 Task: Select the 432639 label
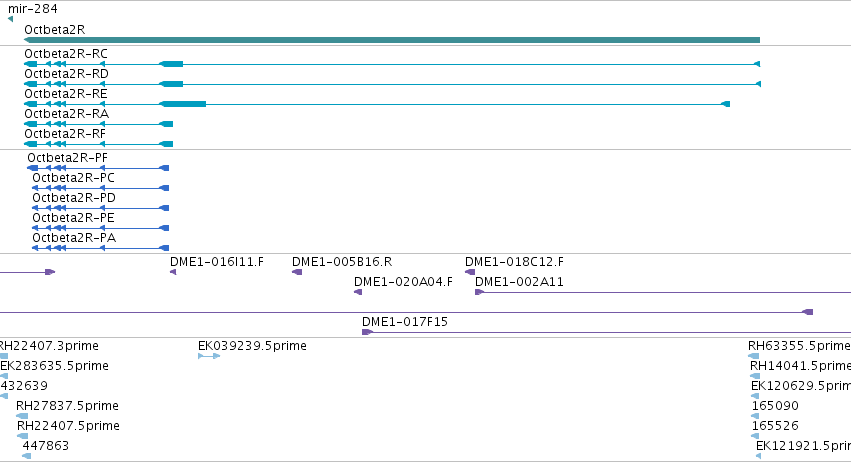pos(24,386)
